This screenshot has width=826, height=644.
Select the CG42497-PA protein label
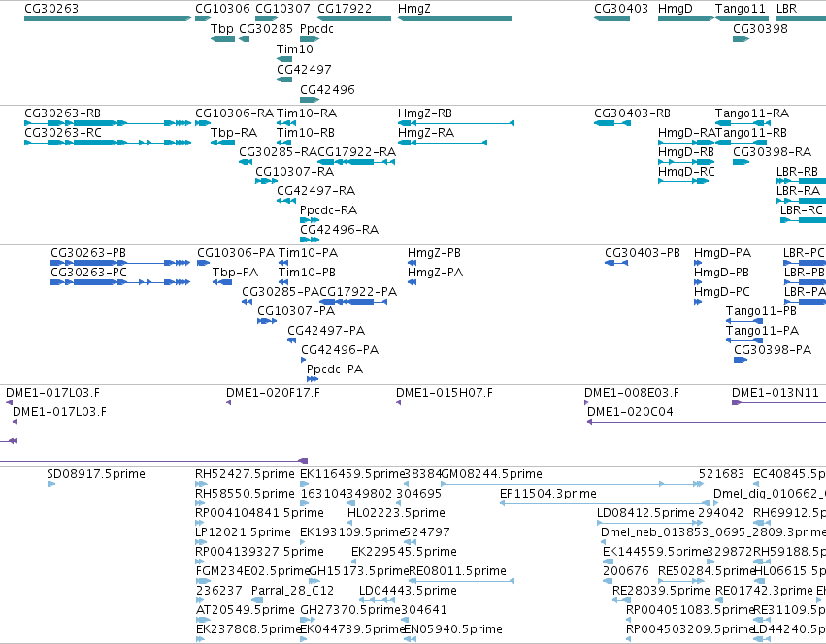coord(326,331)
